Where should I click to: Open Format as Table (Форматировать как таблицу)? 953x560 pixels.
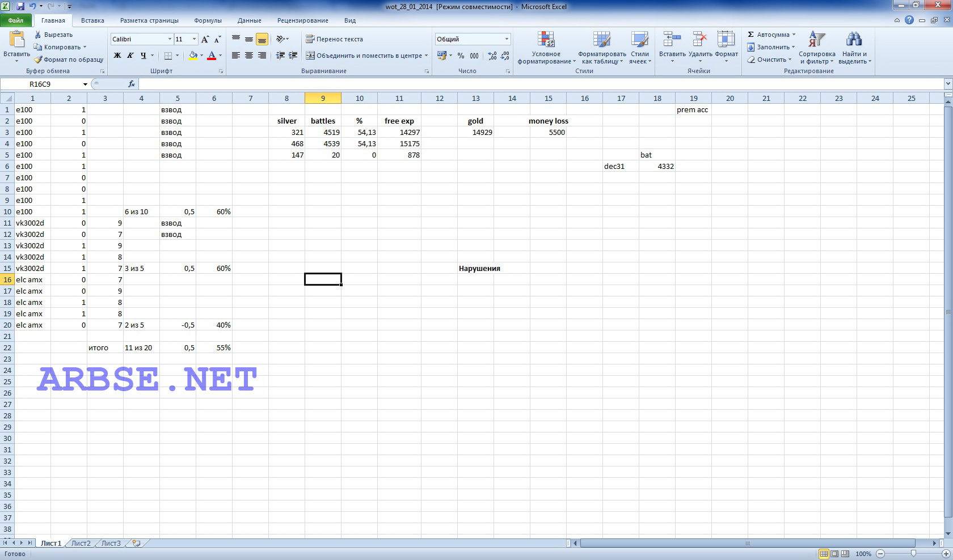click(602, 48)
